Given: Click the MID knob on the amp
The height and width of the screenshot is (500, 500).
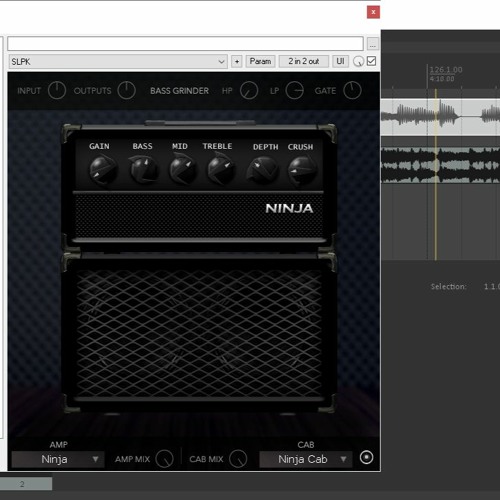Looking at the screenshot, I should 182,170.
